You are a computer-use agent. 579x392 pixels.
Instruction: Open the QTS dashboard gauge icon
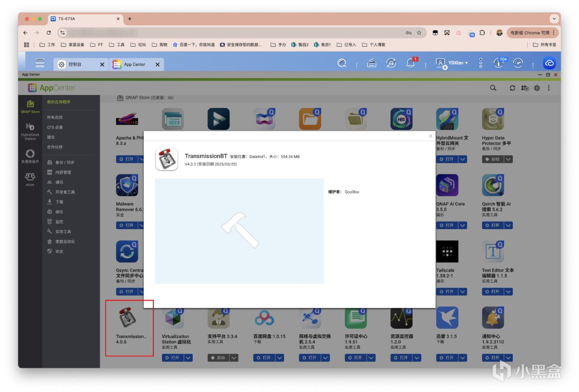click(518, 63)
